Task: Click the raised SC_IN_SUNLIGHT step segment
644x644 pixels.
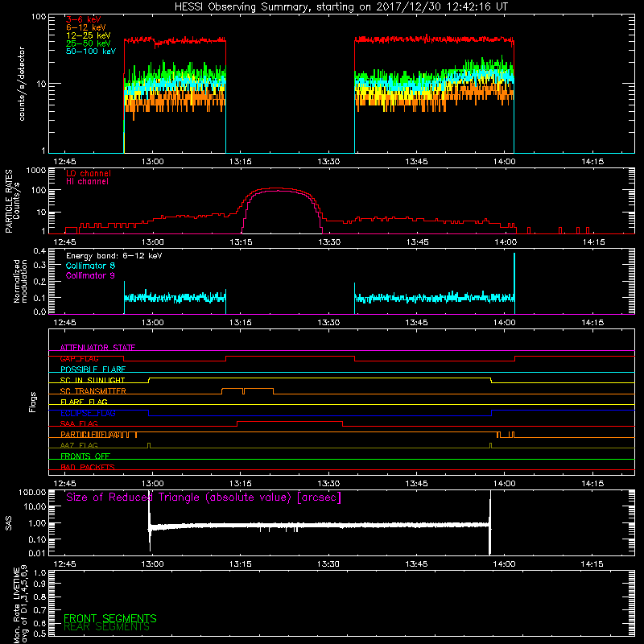Action: pyautogui.click(x=320, y=378)
